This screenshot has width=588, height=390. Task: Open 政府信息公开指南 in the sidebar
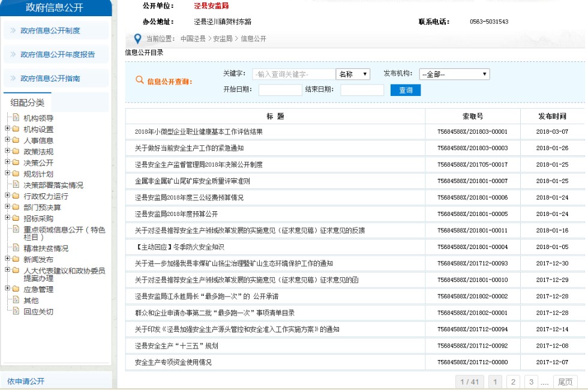(x=50, y=79)
